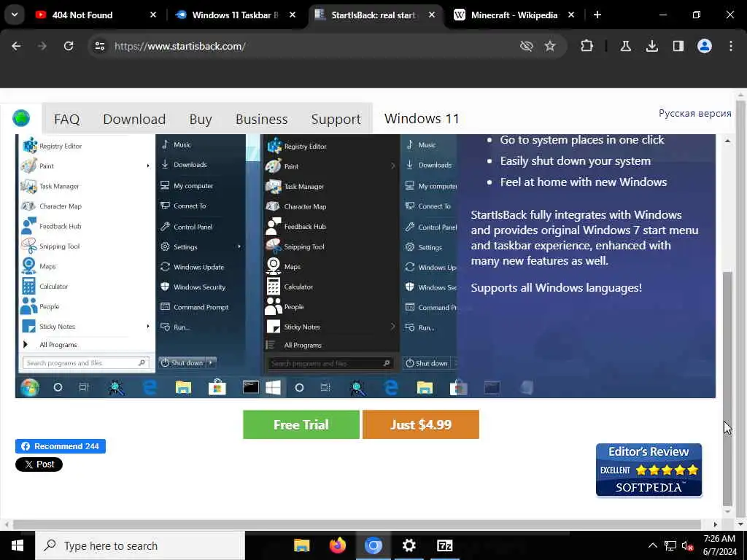This screenshot has height=560, width=747.
Task: Open Chrome's three-dot menu
Action: click(x=731, y=46)
